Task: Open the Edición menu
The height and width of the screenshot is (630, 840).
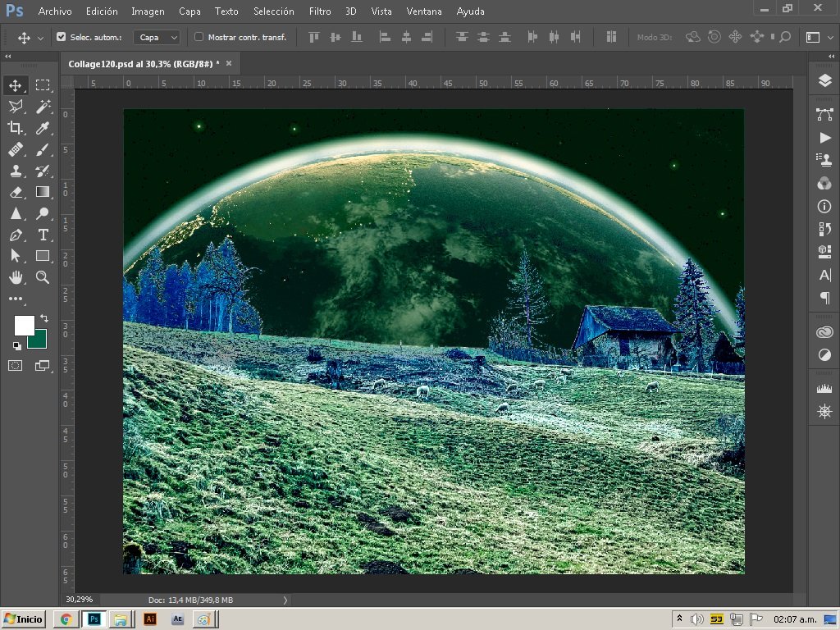Action: (102, 11)
